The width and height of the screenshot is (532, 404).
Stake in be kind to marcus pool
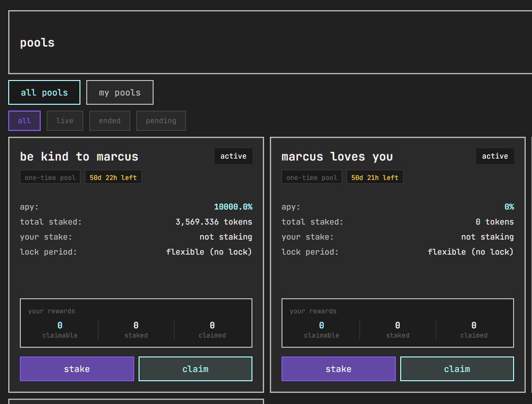(x=77, y=369)
